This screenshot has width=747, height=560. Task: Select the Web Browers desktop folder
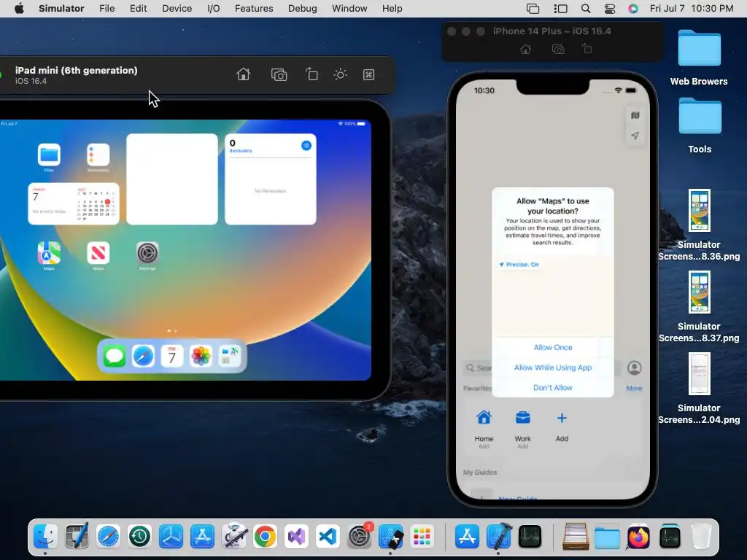[x=699, y=57]
